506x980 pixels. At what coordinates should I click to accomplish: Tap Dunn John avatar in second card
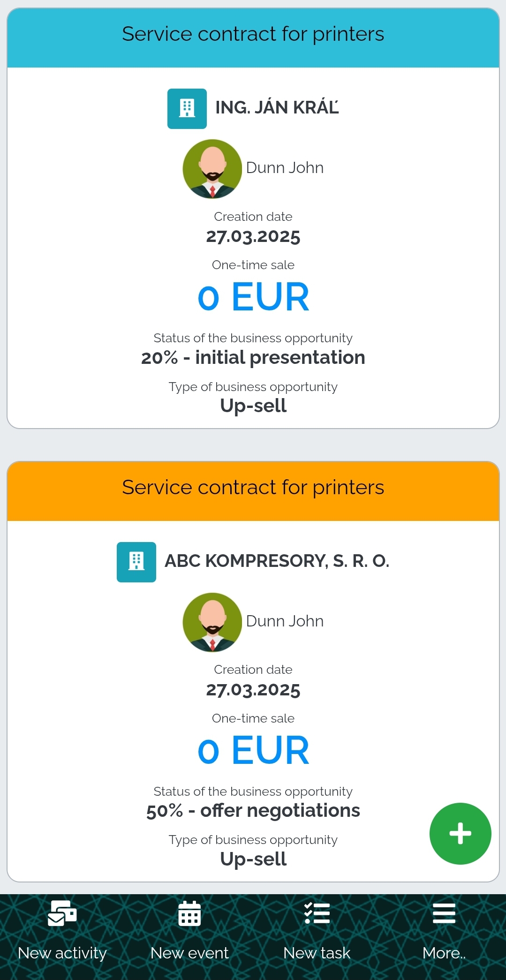tap(212, 622)
